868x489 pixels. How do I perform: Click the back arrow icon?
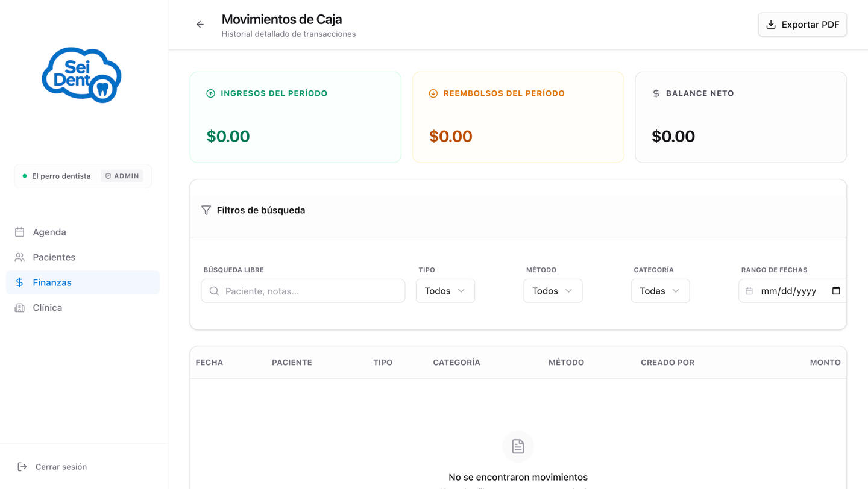[200, 25]
